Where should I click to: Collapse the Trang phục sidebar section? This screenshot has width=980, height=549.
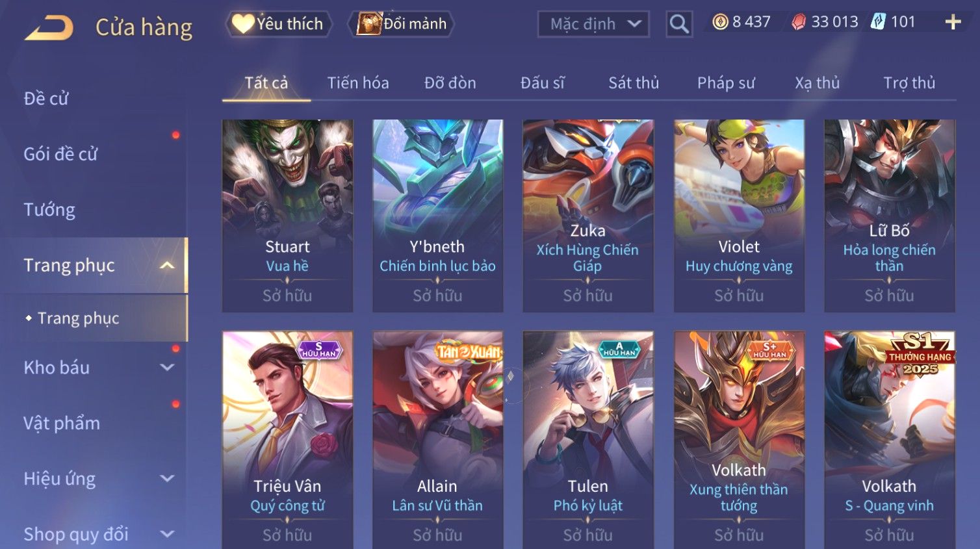(x=167, y=265)
